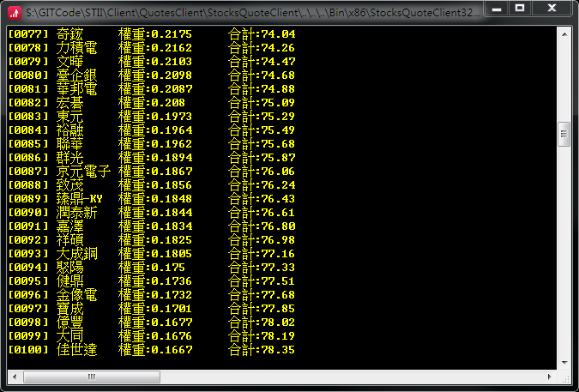Screen dimensions: 579x392
Task: Click stock name 臺企銀
Action: (x=76, y=75)
